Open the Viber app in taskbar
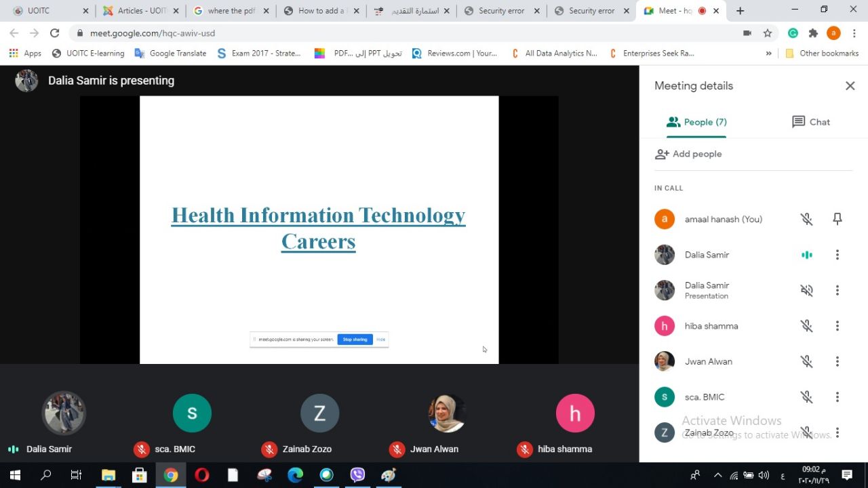Screen dimensions: 868x488 (357, 475)
